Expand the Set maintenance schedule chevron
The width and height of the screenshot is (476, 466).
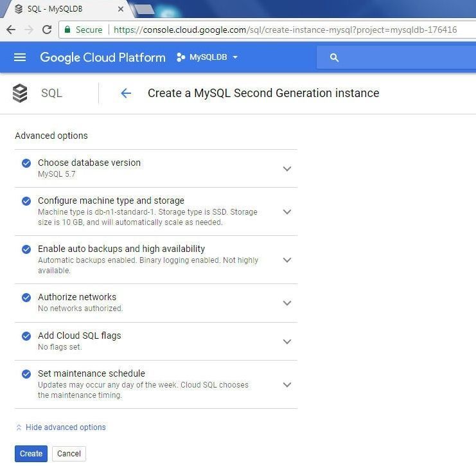click(287, 384)
